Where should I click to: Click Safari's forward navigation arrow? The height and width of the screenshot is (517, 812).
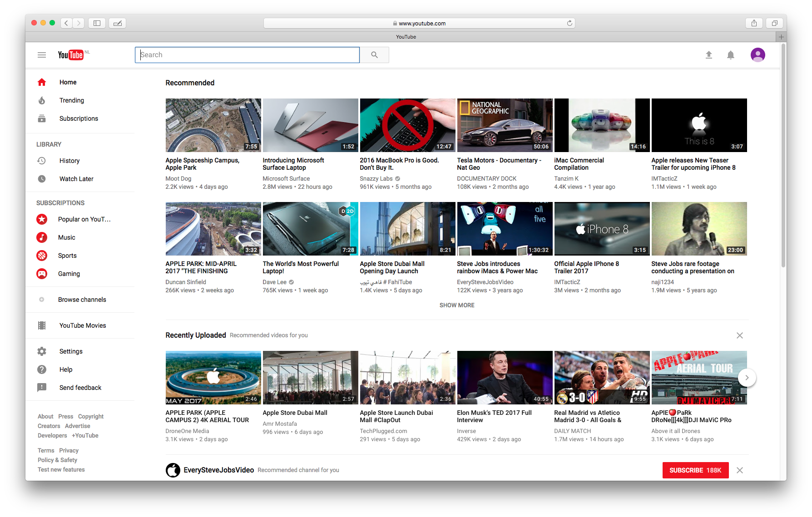point(79,23)
